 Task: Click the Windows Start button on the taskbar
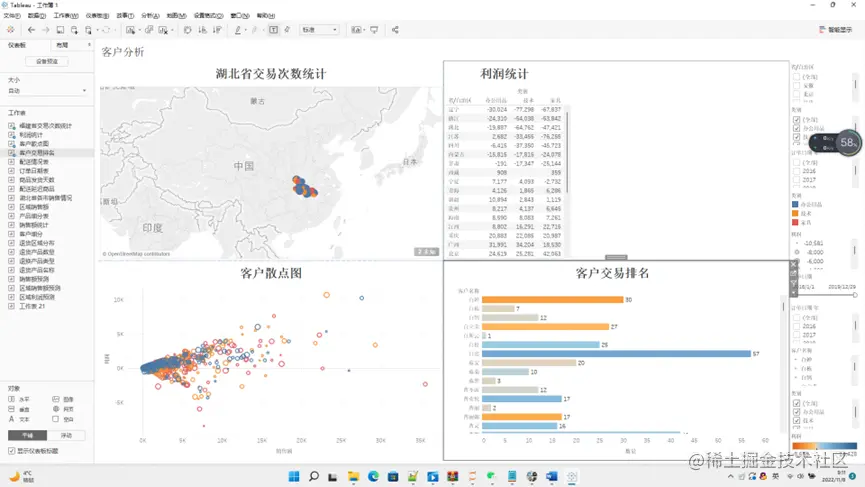(x=294, y=477)
